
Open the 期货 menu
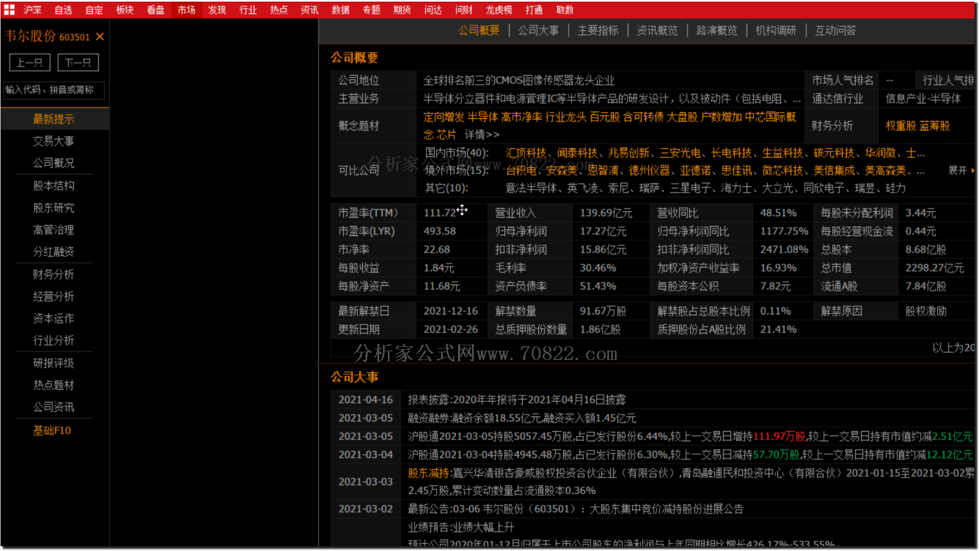pyautogui.click(x=402, y=10)
